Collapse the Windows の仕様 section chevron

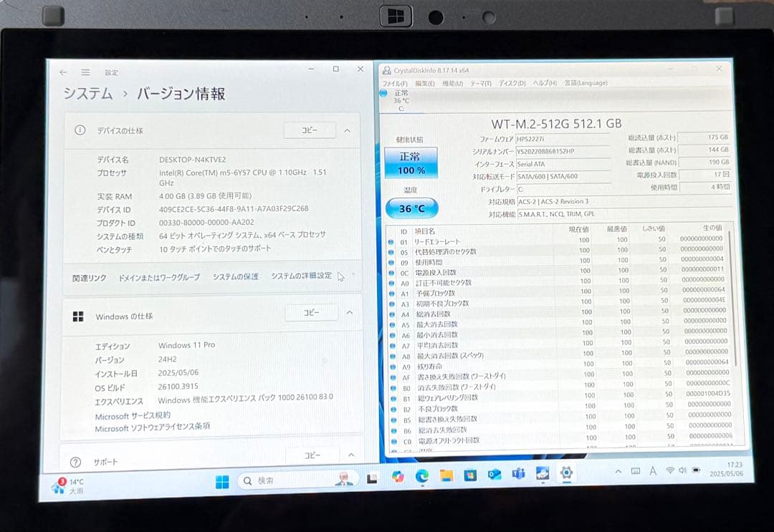pyautogui.click(x=350, y=312)
